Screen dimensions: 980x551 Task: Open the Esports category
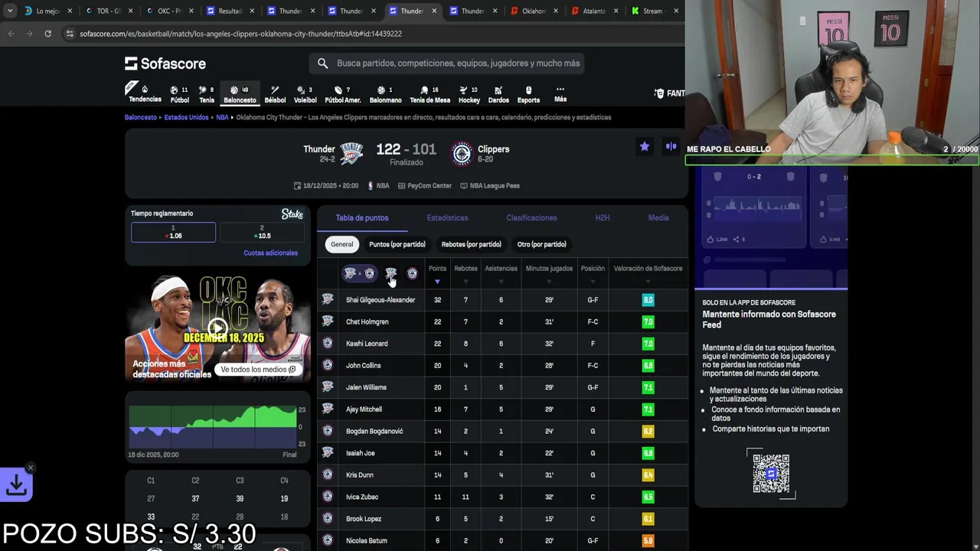pos(528,94)
